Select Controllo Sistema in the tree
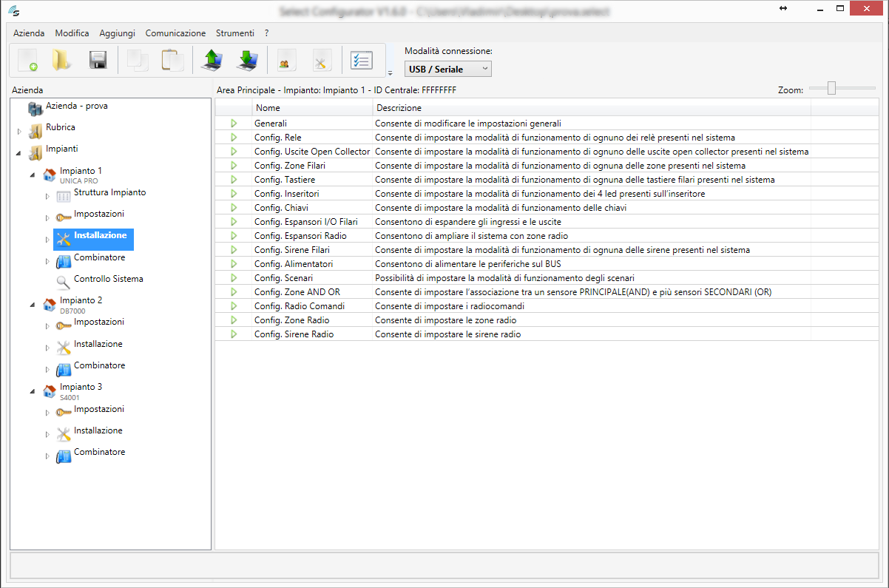Viewport: 889px width, 588px height. pyautogui.click(x=109, y=279)
